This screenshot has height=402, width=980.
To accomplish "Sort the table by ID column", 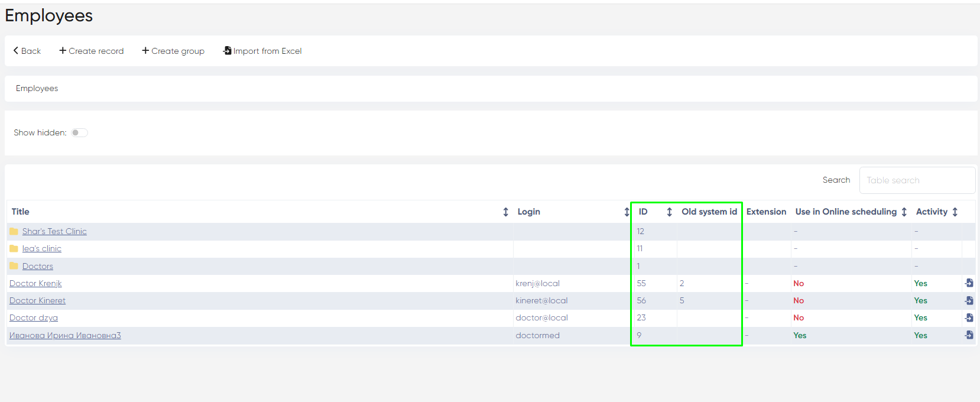I will click(669, 212).
